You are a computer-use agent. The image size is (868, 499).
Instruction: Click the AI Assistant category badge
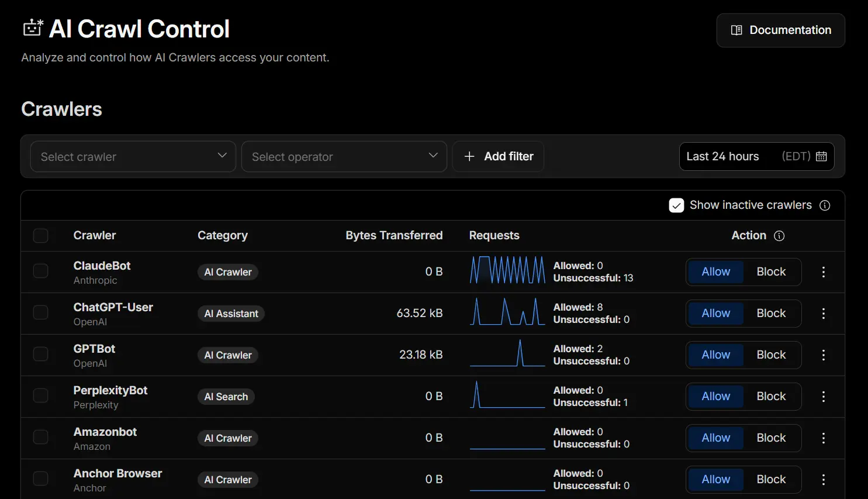pos(231,314)
